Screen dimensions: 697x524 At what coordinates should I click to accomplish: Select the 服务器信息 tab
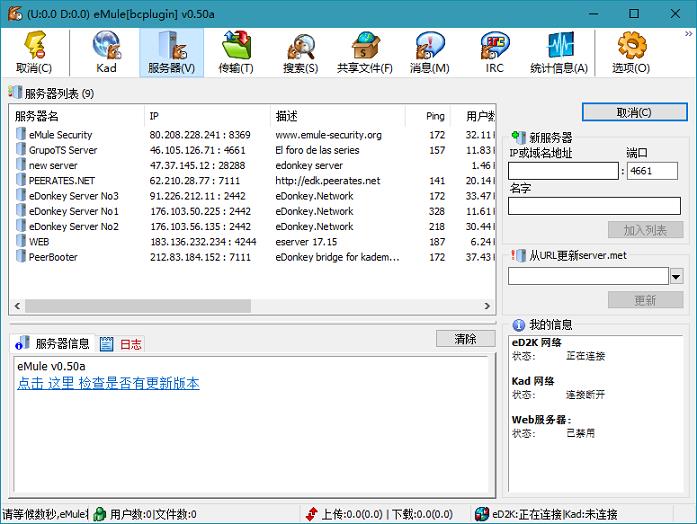click(x=54, y=344)
